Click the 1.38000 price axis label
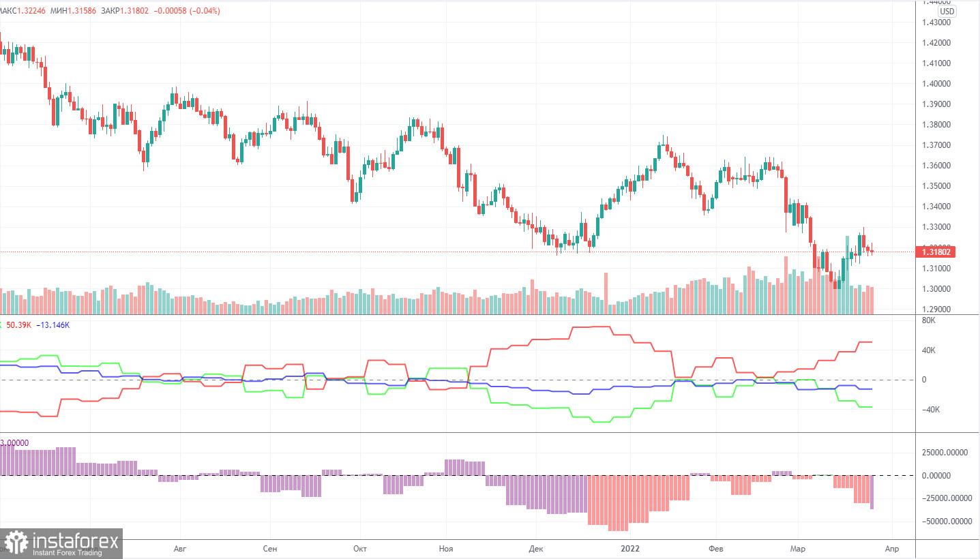 (936, 125)
